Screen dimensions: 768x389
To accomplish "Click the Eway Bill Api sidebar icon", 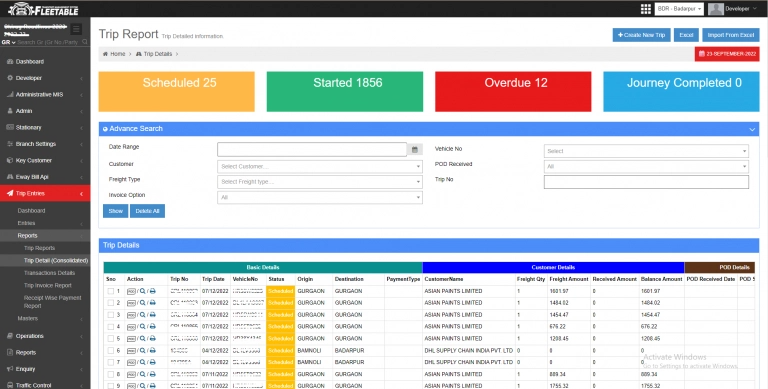I will click(10, 177).
